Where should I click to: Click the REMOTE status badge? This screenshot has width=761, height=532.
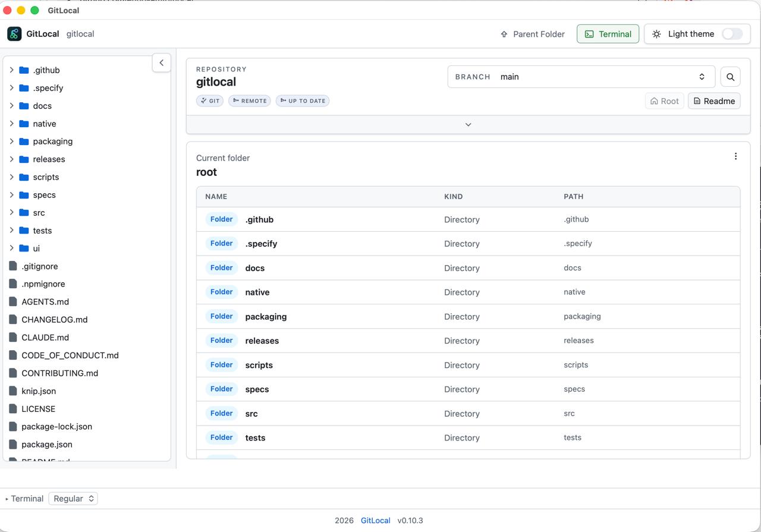(x=250, y=101)
